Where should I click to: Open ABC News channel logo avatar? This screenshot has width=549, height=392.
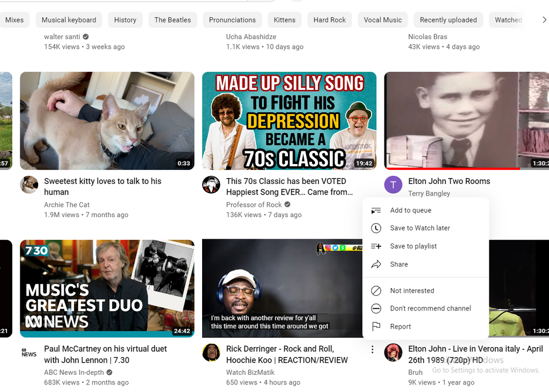(29, 352)
